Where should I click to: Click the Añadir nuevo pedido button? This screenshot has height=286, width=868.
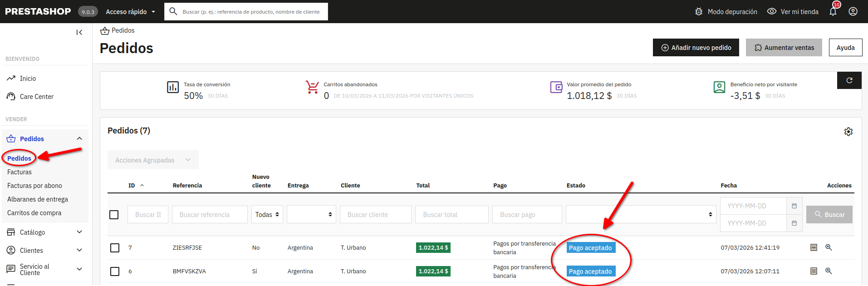point(696,48)
